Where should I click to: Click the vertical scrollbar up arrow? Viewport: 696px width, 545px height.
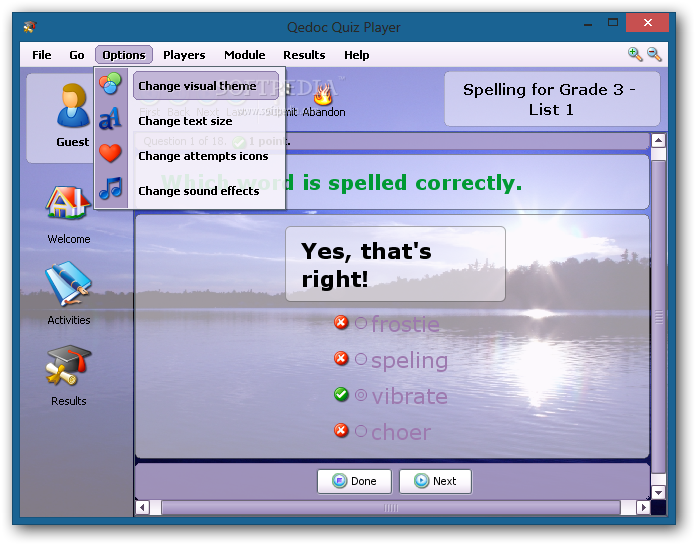point(658,141)
